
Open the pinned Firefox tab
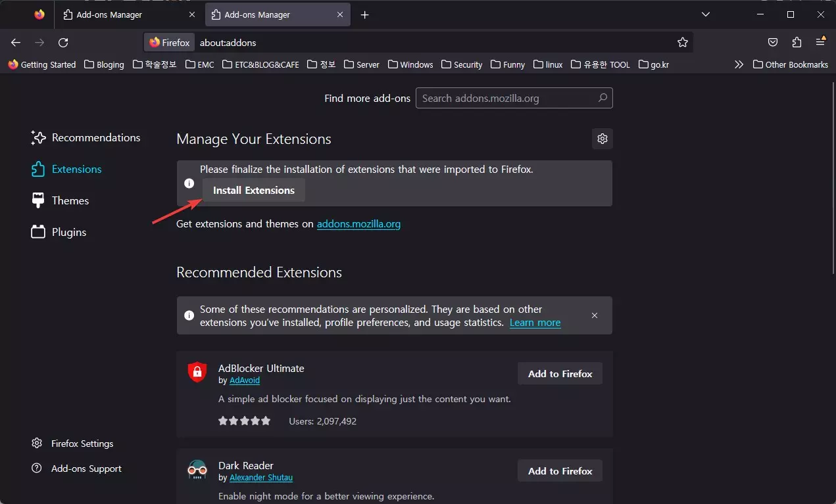pos(39,14)
